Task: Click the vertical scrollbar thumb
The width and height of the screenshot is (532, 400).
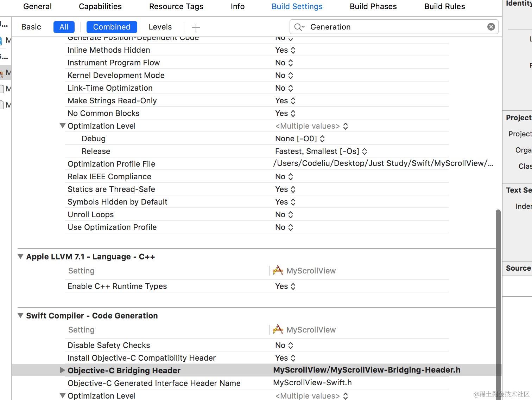Action: pos(498,304)
